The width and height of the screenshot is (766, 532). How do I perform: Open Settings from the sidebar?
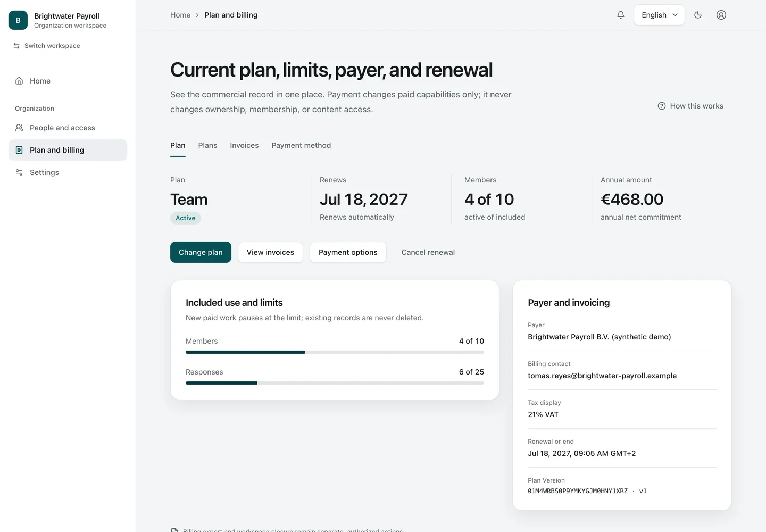click(68, 172)
